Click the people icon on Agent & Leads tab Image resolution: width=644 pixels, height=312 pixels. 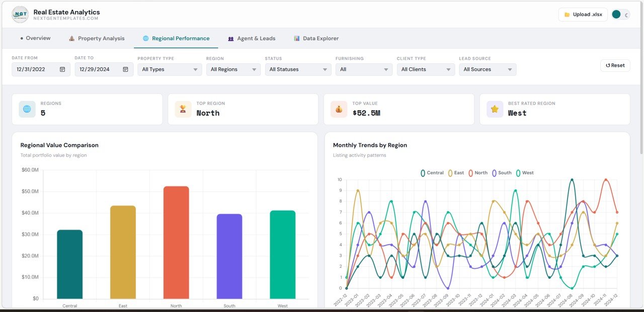click(231, 38)
